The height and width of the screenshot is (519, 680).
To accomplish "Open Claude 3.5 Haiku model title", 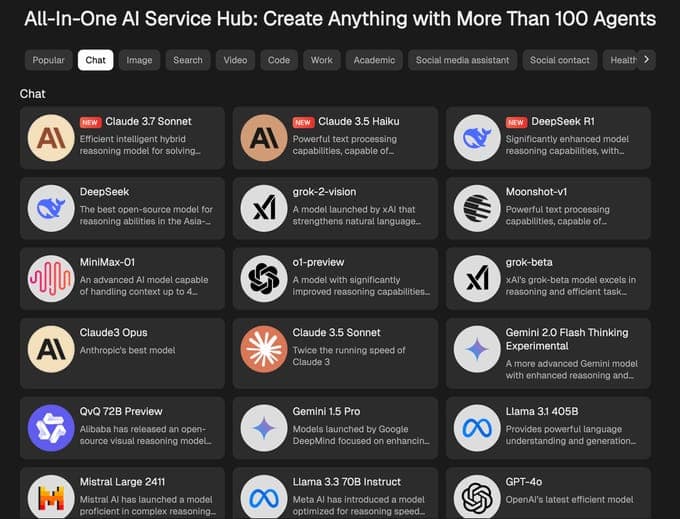I will 359,121.
